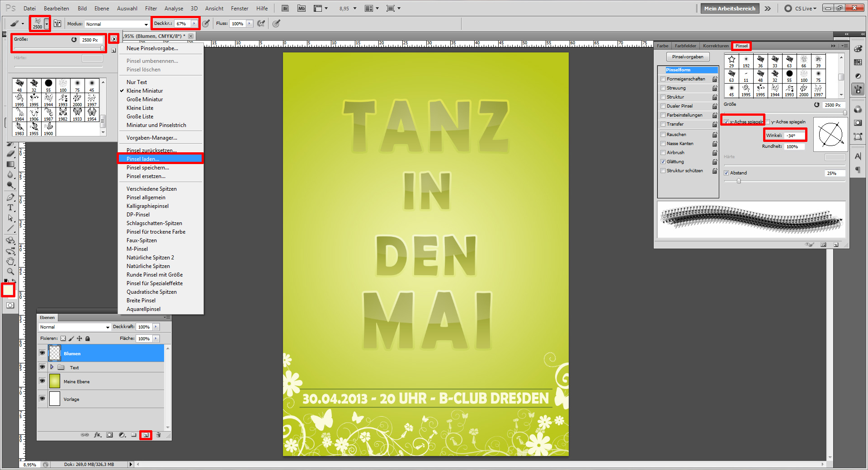Select the Pen tool
Viewport: 868px width, 470px height.
pyautogui.click(x=10, y=196)
